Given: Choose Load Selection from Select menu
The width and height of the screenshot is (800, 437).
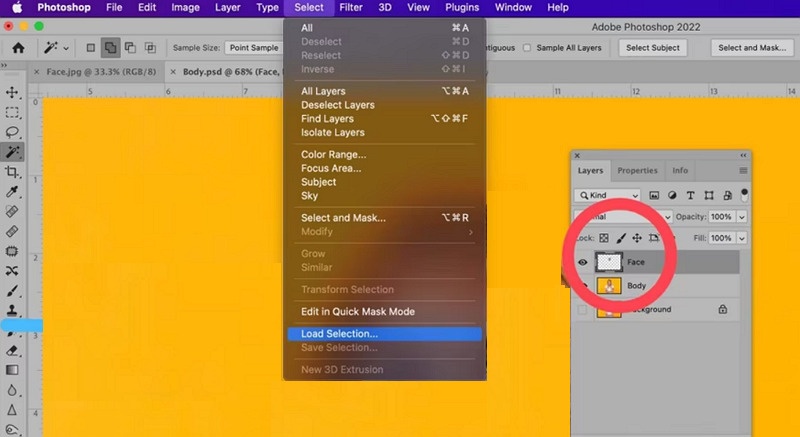Looking at the screenshot, I should 340,333.
